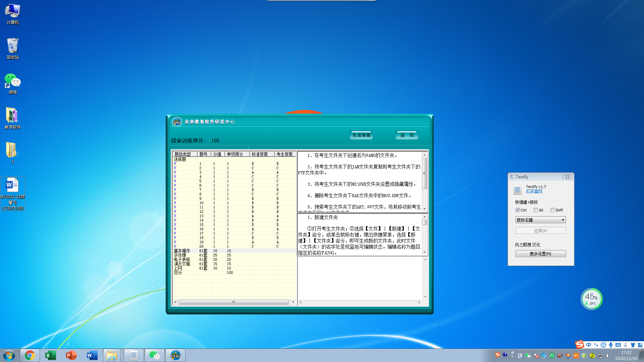Click the 生成答案 button
Screen dimensions: 644x362
click(x=362, y=135)
